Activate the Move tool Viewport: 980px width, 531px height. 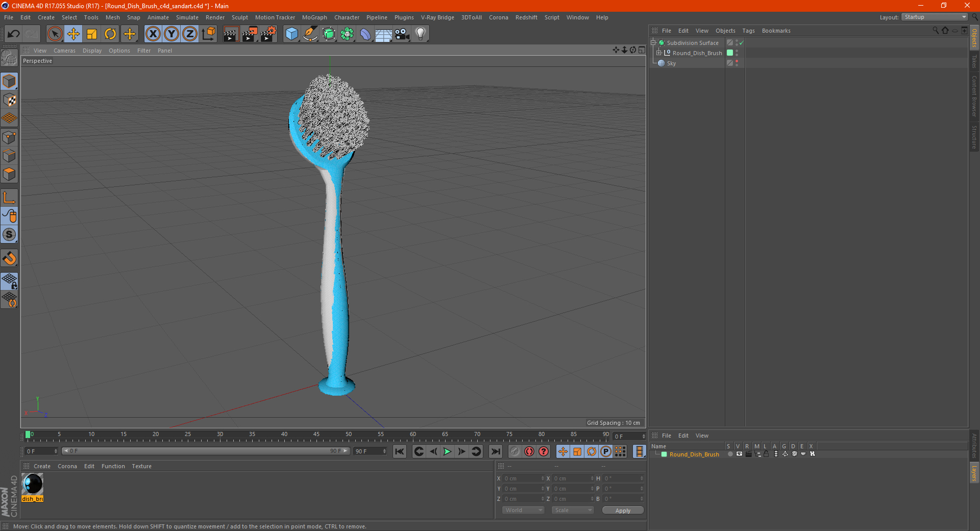click(73, 34)
